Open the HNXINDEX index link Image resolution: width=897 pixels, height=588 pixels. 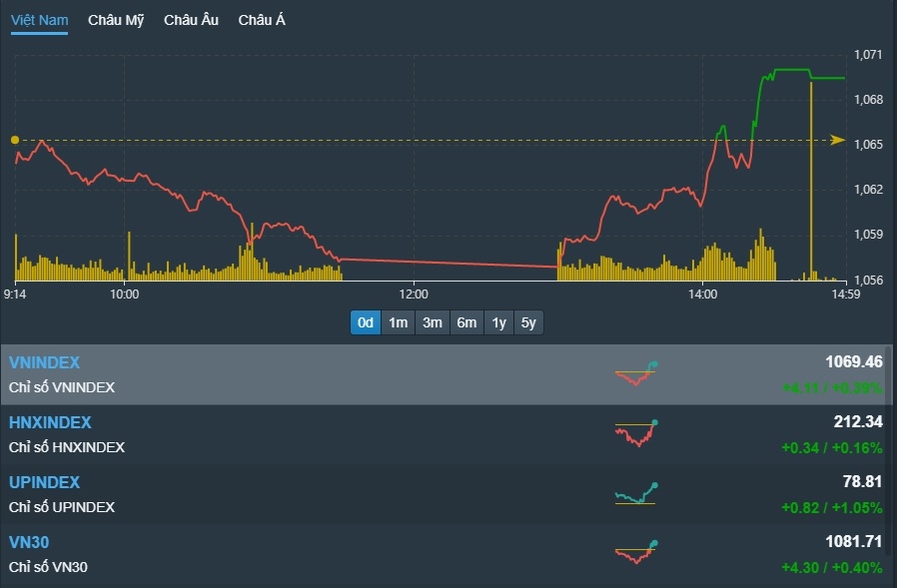(x=50, y=422)
